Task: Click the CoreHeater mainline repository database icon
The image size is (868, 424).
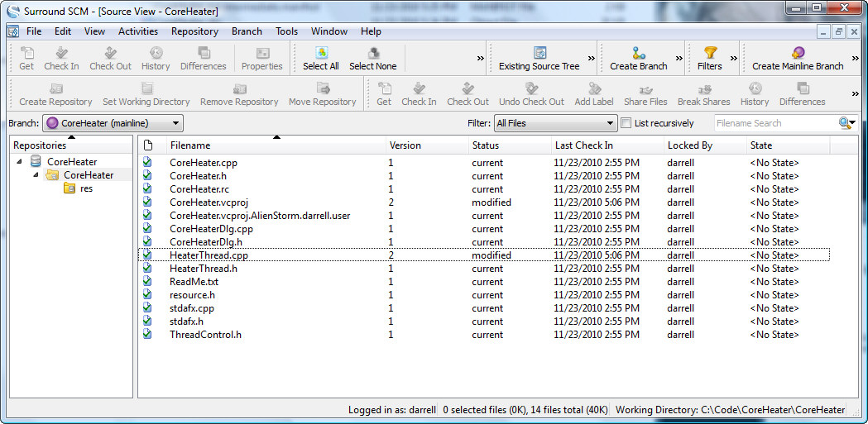Action: coord(36,162)
